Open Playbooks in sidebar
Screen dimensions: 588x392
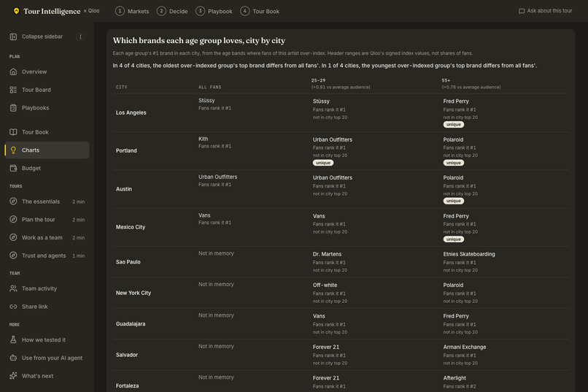point(47,107)
